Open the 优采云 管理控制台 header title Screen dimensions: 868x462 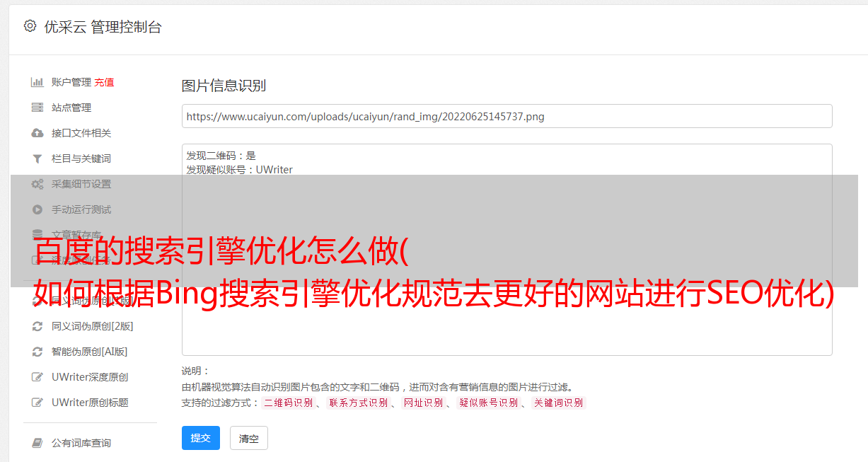click(103, 27)
